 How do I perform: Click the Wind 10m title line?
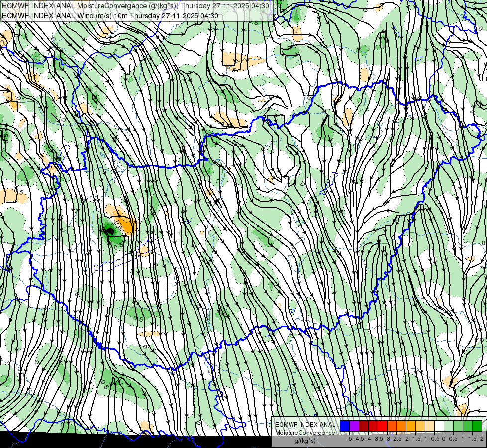point(110,16)
